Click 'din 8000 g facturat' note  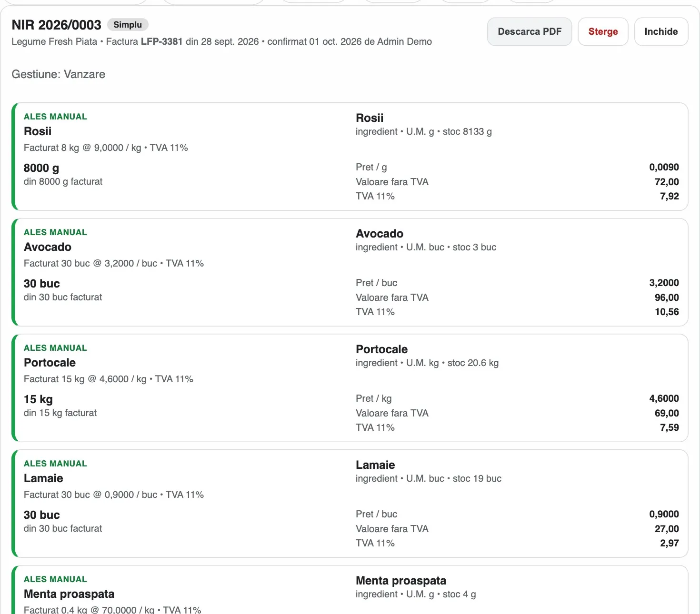point(63,181)
